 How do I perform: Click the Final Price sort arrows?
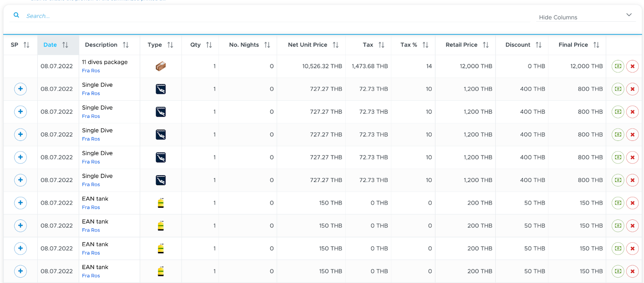click(x=597, y=45)
